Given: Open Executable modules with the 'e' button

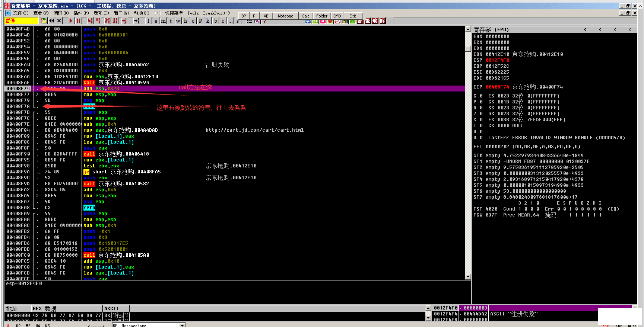Looking at the screenshot, I should 156,21.
